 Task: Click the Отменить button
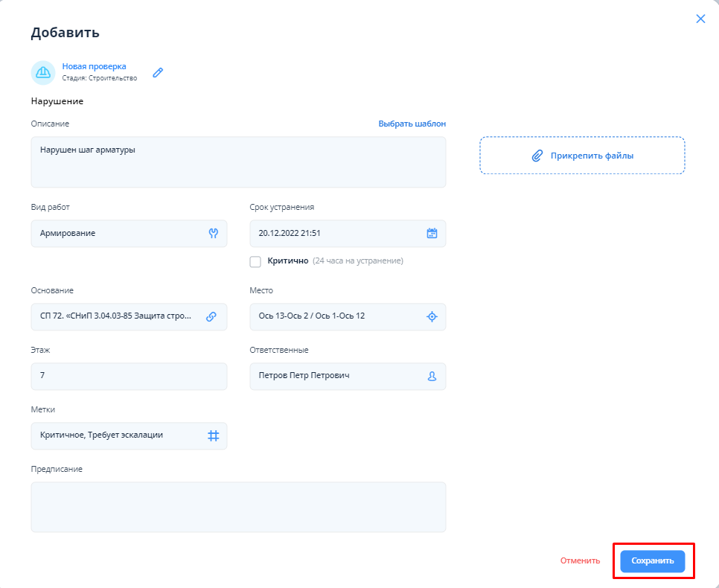[x=580, y=561]
